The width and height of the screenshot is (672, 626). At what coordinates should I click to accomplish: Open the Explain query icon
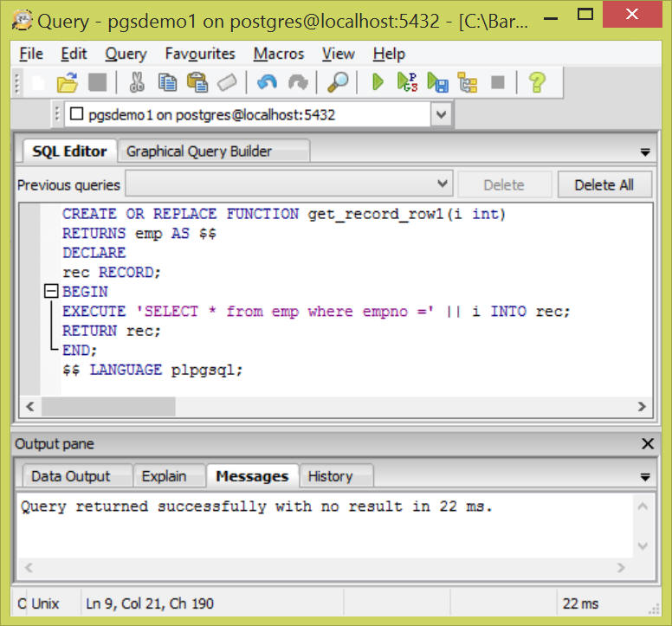(468, 82)
